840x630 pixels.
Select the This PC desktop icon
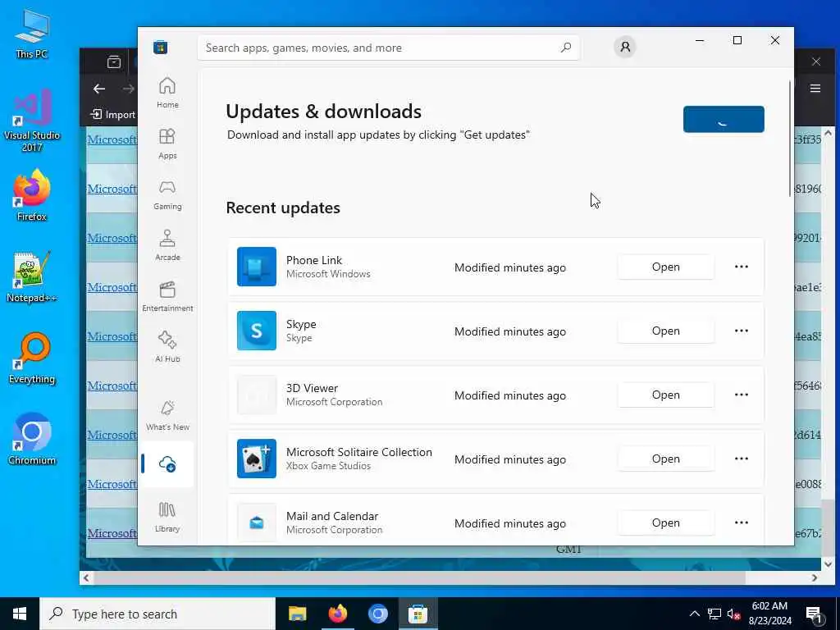coord(32,34)
